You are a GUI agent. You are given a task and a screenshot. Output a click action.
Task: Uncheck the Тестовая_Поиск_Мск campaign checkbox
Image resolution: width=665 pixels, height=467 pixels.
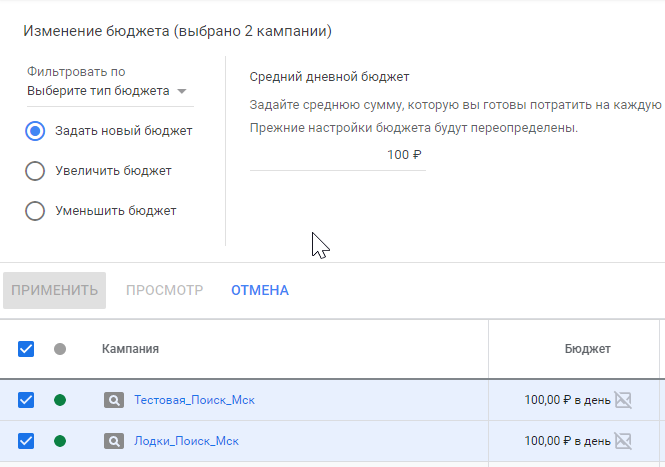[26, 400]
